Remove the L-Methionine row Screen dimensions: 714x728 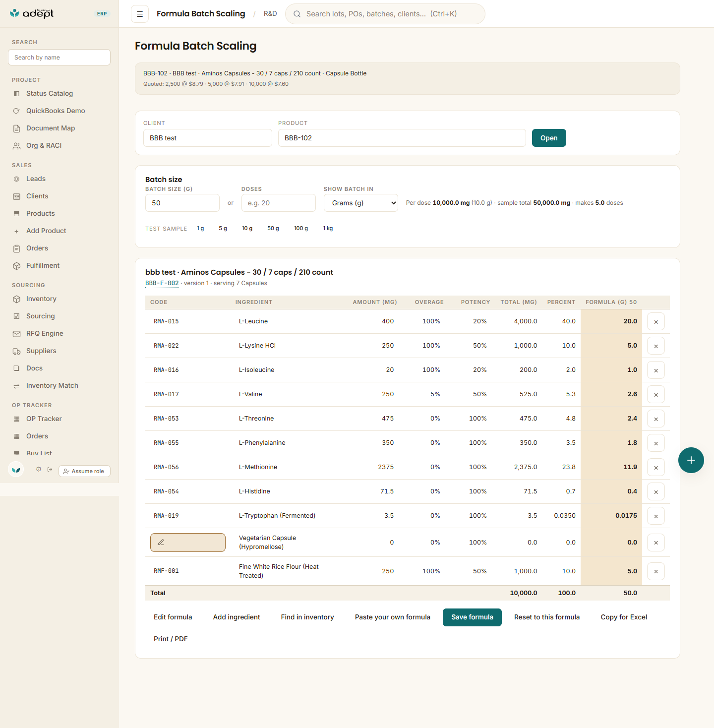tap(656, 467)
